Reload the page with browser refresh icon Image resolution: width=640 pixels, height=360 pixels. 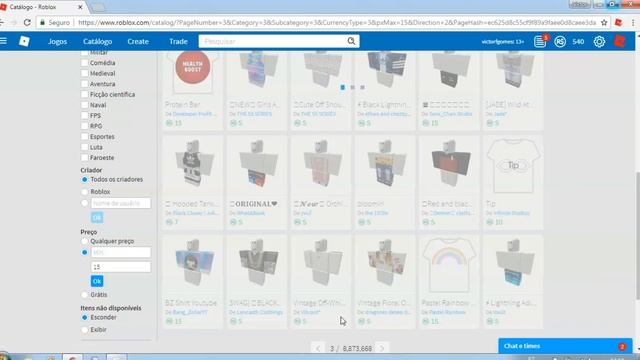tap(27, 22)
